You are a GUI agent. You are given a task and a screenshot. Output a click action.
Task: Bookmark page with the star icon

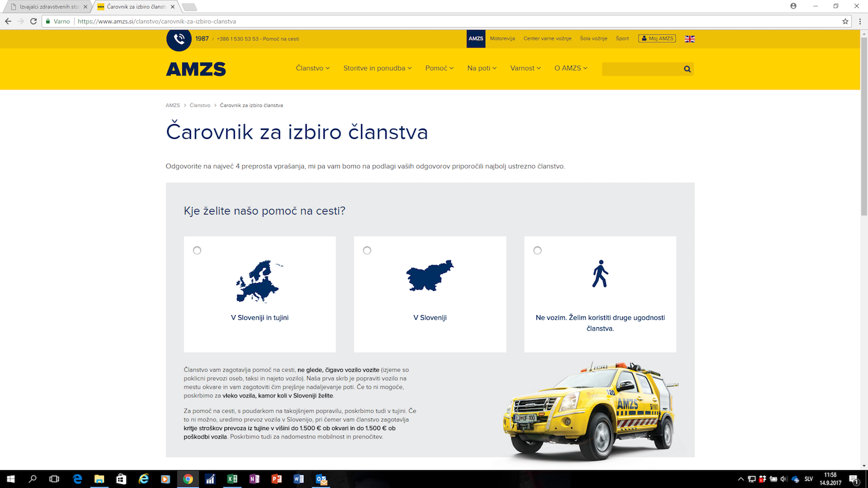(845, 21)
